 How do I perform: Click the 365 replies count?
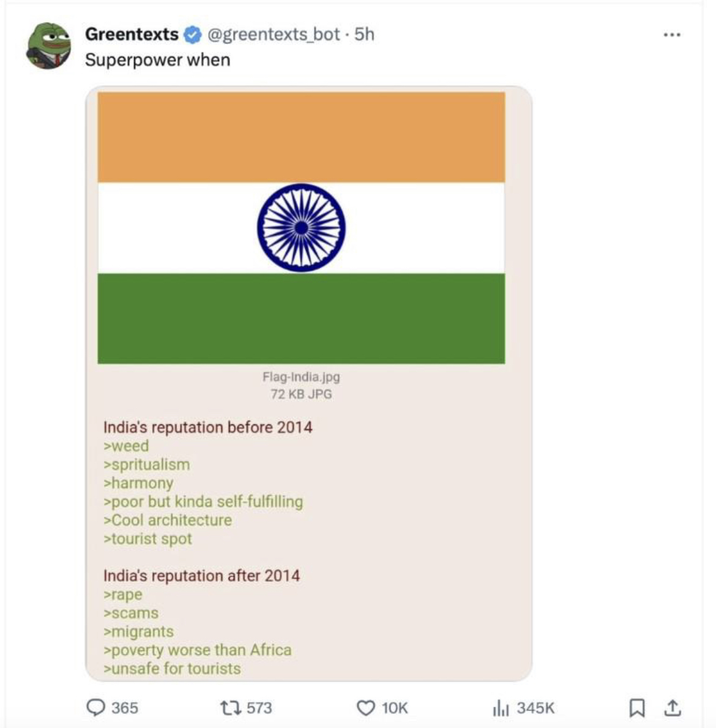tap(124, 708)
